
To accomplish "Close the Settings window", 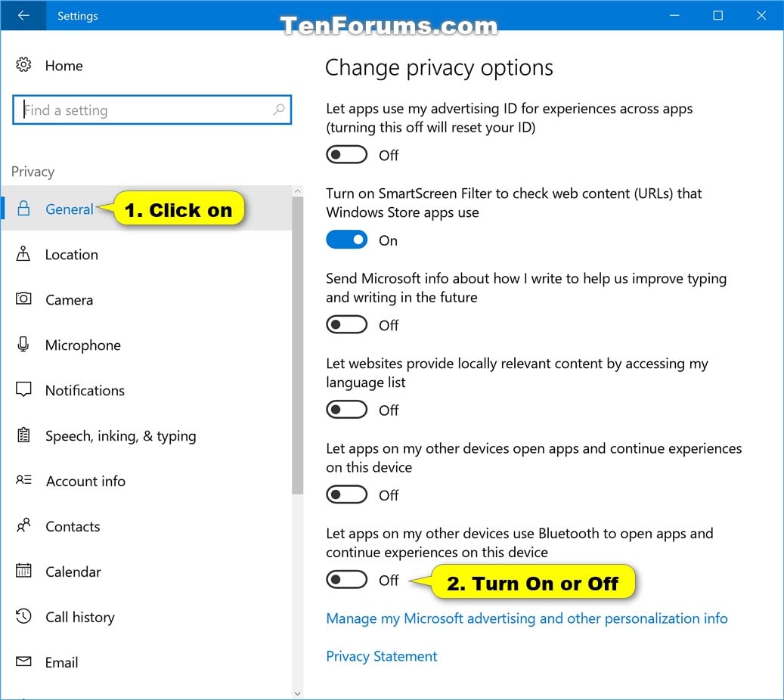I will [761, 16].
